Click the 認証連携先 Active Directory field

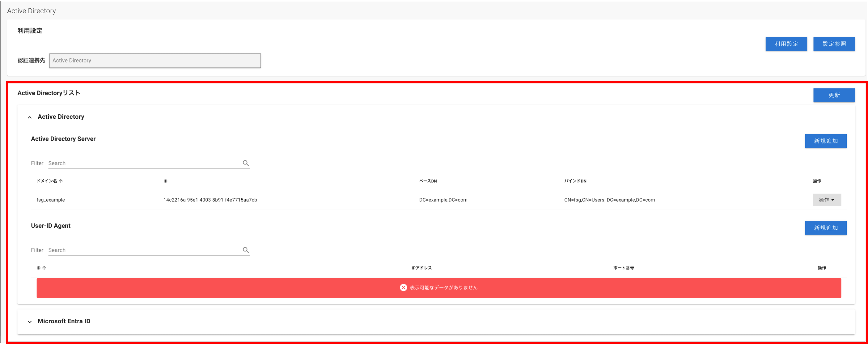click(155, 61)
